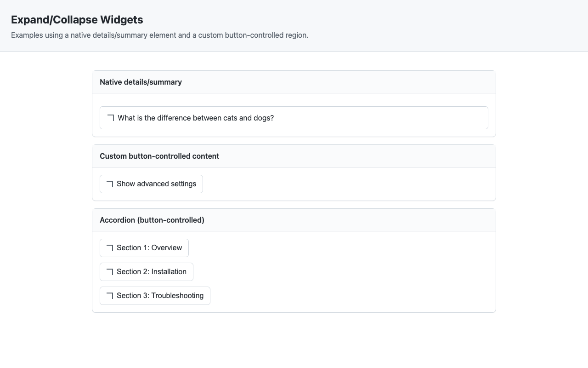This screenshot has height=368, width=588.
Task: Click the disclosure arrow in the details summary row
Action: [110, 118]
